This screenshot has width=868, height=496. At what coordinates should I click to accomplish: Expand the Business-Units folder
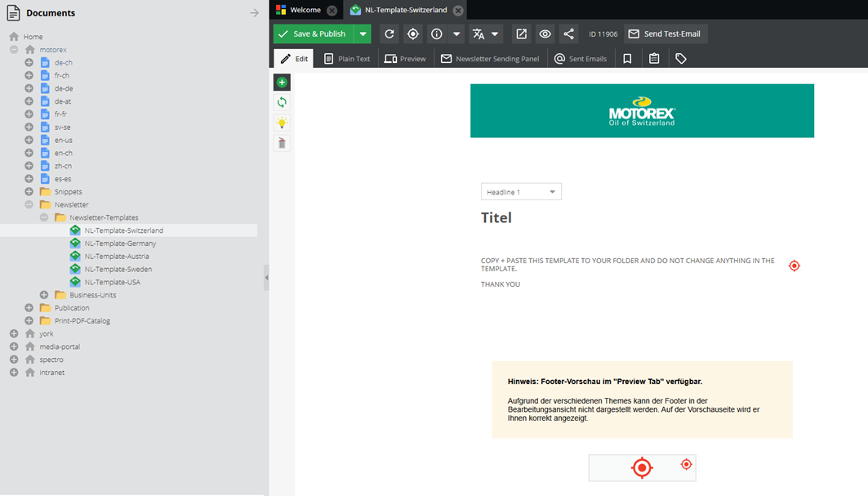point(44,295)
